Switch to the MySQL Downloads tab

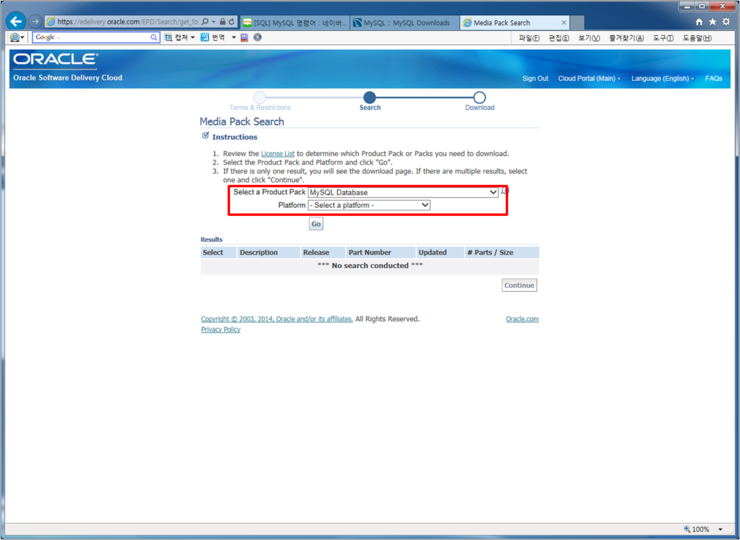405,23
